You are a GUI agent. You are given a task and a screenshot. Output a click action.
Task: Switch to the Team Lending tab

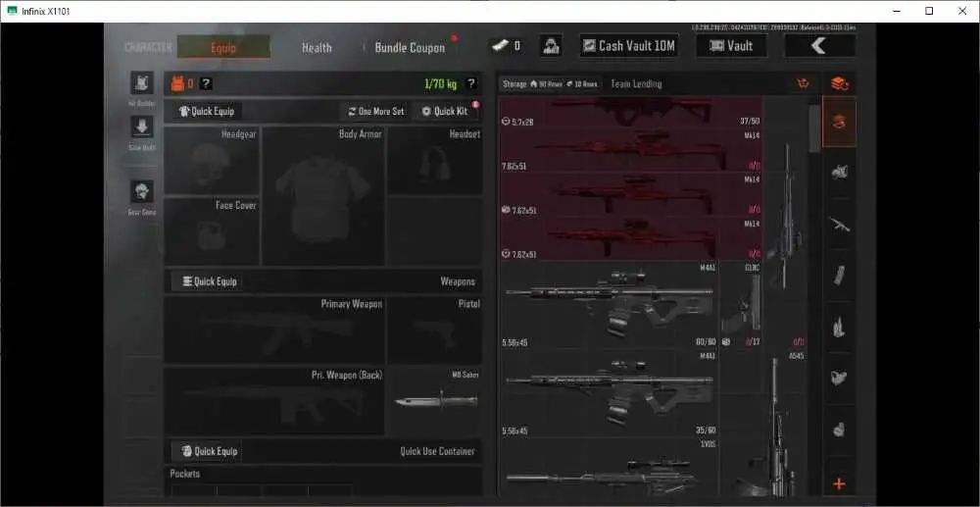(x=636, y=83)
